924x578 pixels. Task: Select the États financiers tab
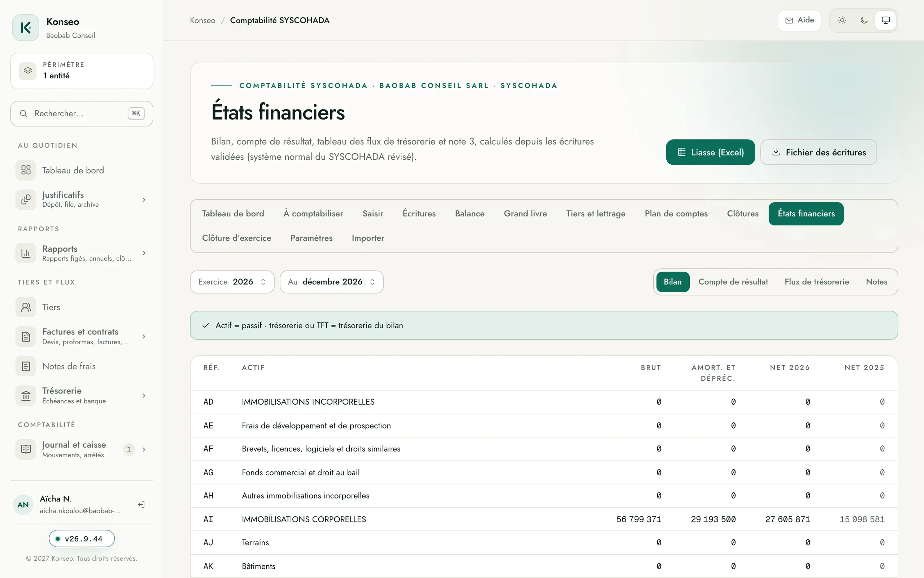806,214
